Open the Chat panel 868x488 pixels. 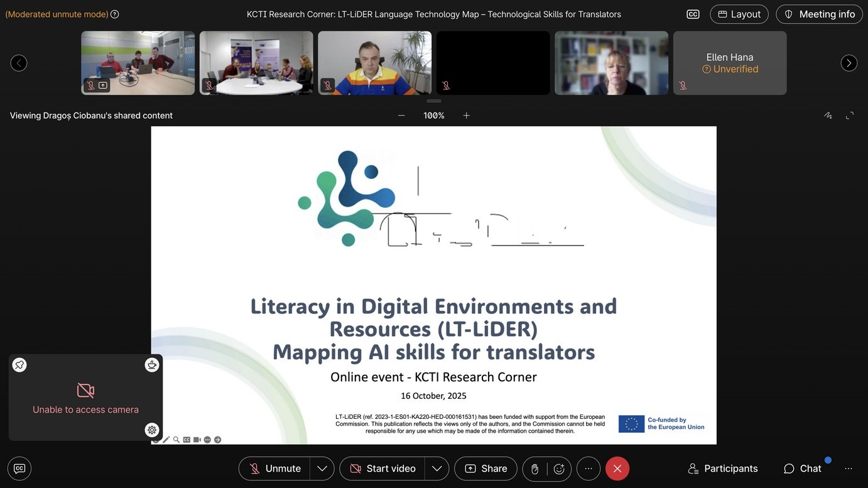click(x=803, y=469)
